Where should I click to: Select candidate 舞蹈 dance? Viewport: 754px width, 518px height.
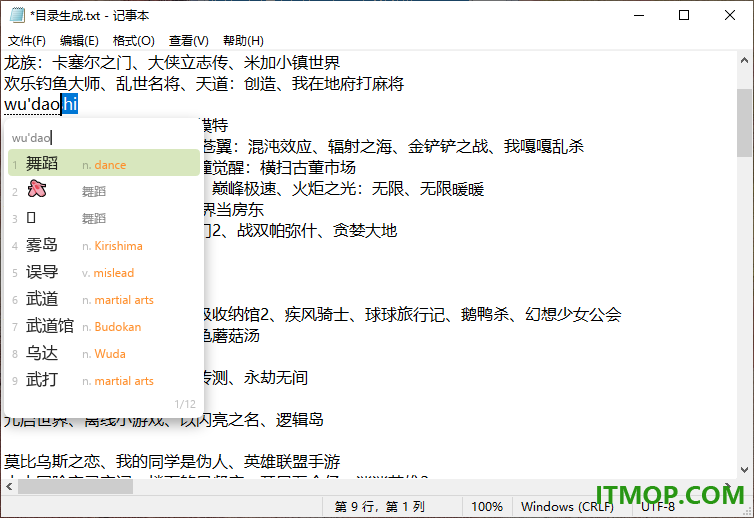tap(104, 163)
